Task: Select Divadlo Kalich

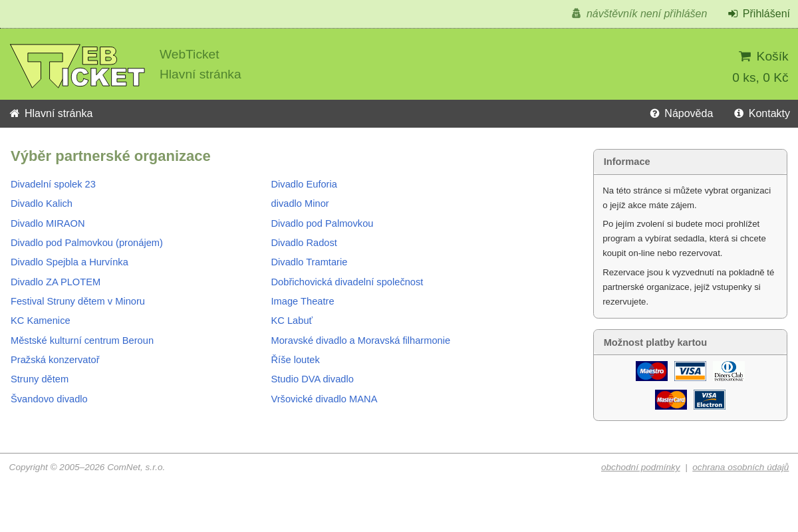Action: [41, 203]
